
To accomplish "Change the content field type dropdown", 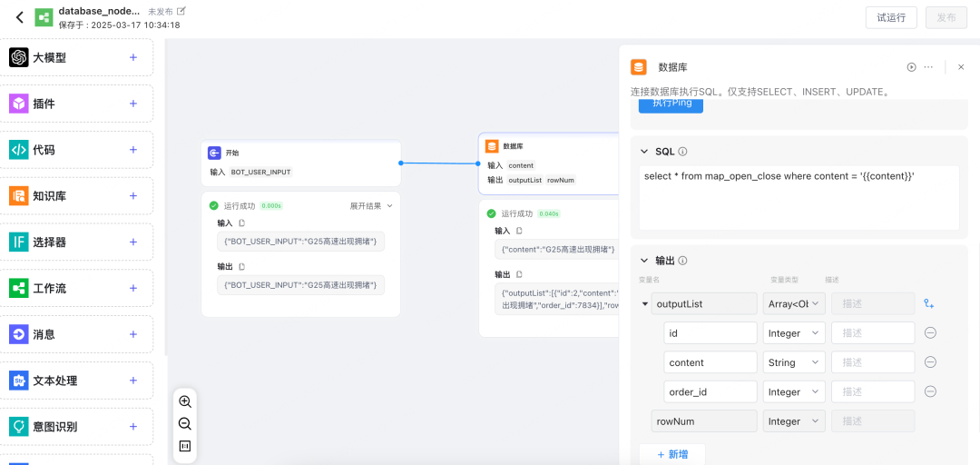I will (x=794, y=362).
